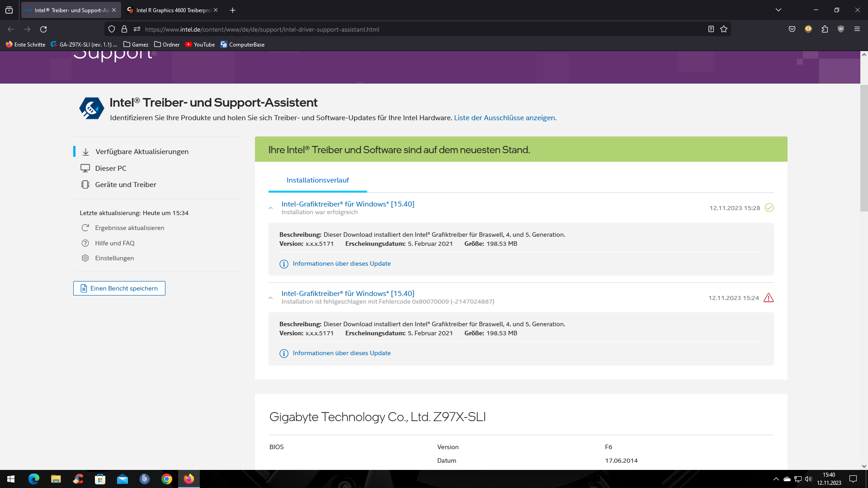This screenshot has width=868, height=488.
Task: Click the URL address field
Action: point(407,29)
